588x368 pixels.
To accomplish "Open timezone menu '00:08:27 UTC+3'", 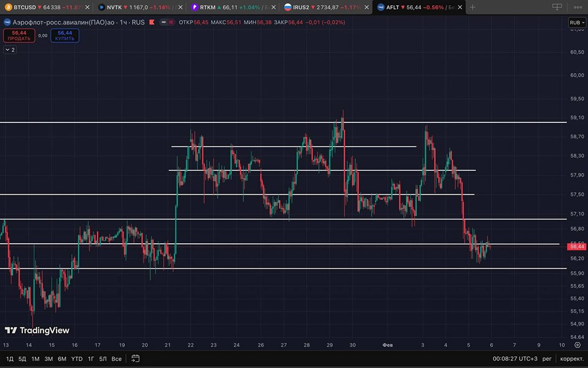I will tap(515, 359).
